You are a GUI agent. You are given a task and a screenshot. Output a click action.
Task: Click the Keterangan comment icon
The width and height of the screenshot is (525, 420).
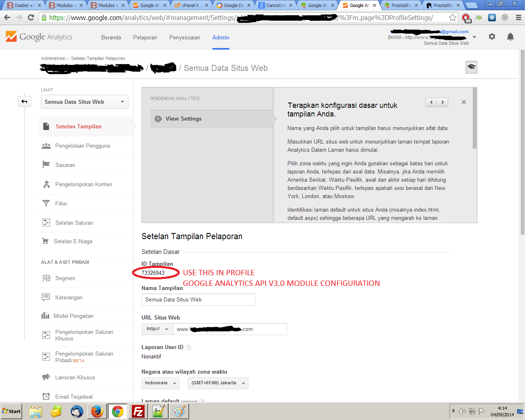pyautogui.click(x=46, y=297)
